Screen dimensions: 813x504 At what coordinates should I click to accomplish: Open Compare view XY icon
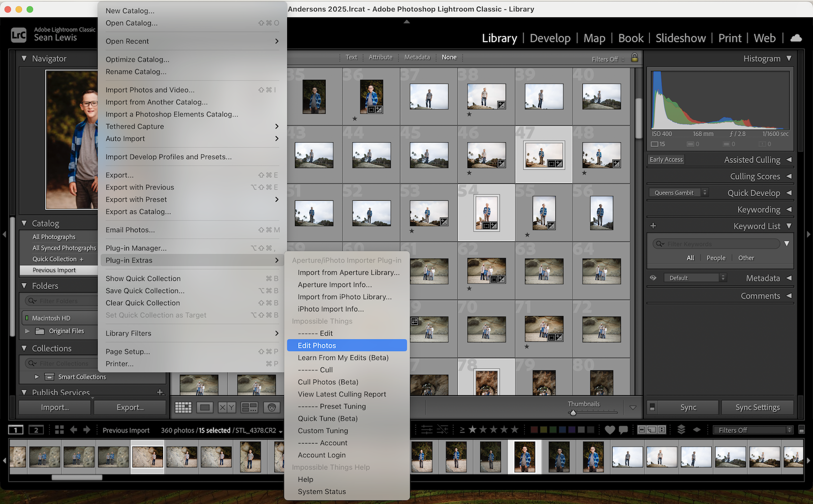tap(227, 407)
